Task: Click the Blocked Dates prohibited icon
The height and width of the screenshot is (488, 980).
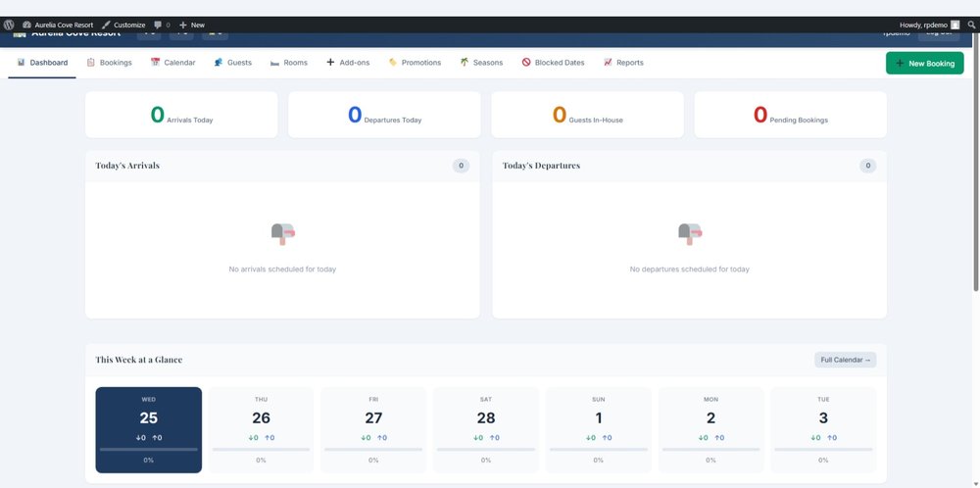Action: (526, 63)
